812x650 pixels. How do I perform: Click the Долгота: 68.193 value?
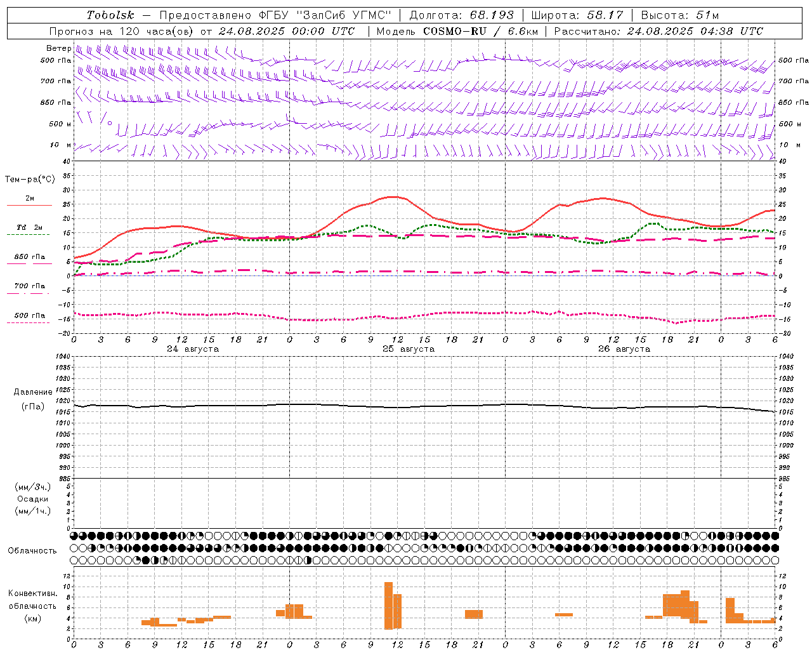tap(461, 15)
